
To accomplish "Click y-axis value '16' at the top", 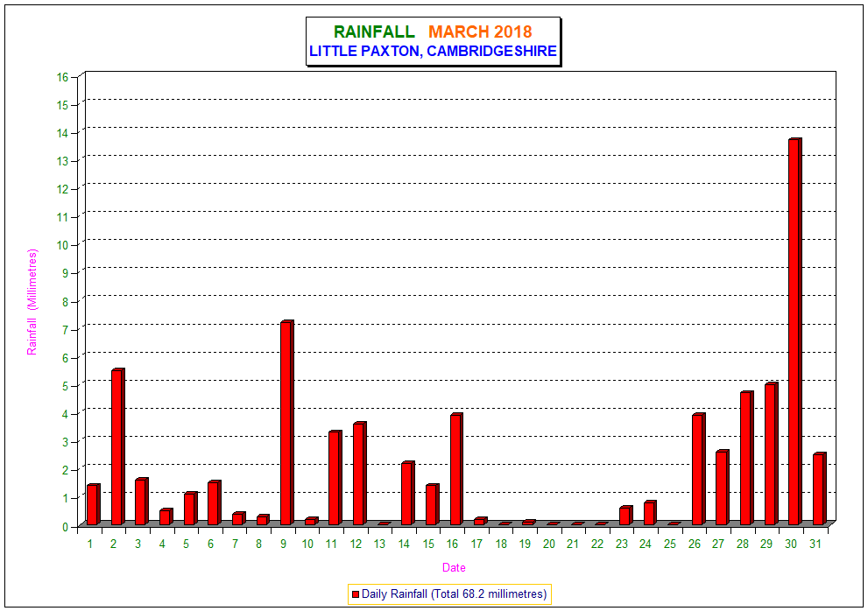I will [x=62, y=77].
